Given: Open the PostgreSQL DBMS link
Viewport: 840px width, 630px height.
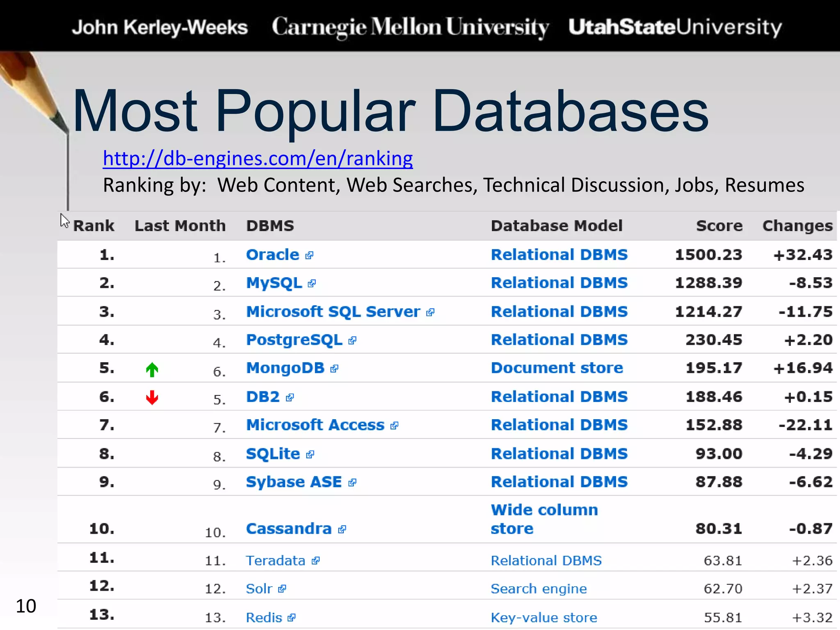Looking at the screenshot, I should coord(294,340).
